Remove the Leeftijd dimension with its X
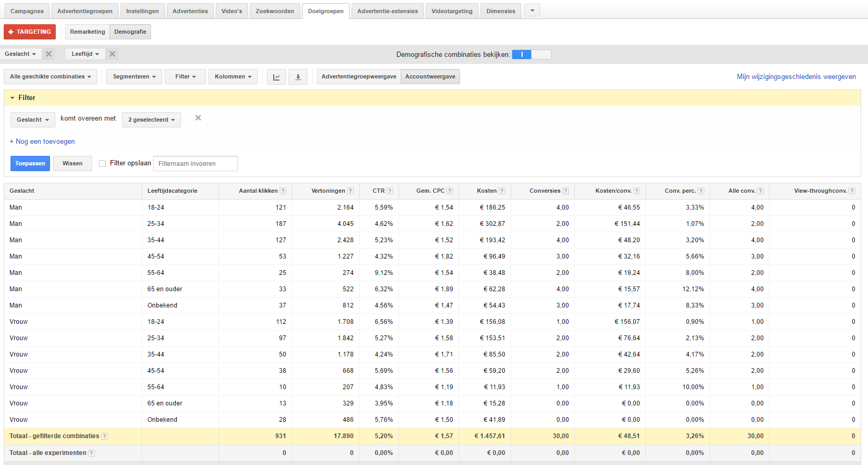Viewport: 868px width, 465px height. [112, 54]
